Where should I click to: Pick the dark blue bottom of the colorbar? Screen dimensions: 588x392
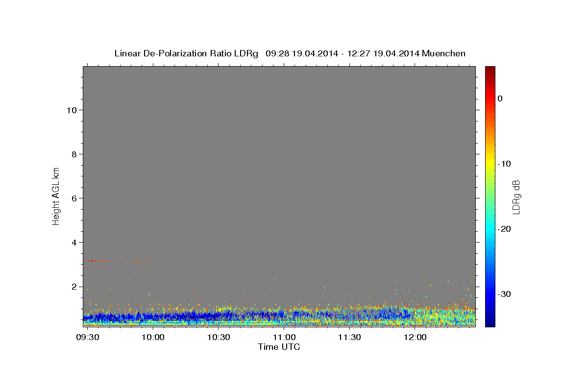pyautogui.click(x=490, y=322)
